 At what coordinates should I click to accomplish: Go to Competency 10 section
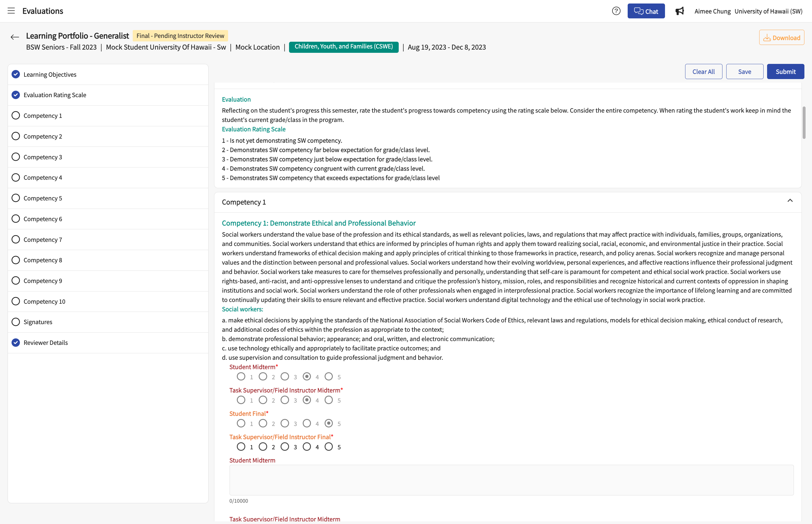click(x=108, y=301)
